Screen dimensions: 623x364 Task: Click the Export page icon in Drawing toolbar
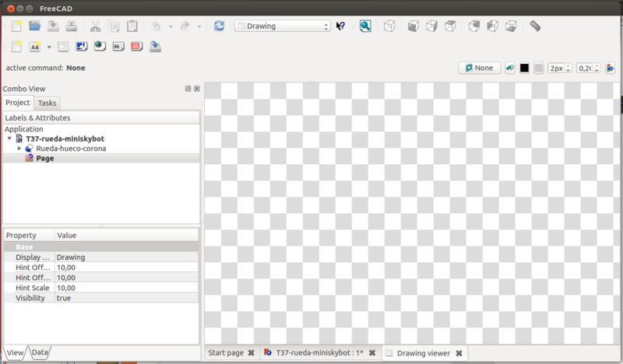[155, 47]
